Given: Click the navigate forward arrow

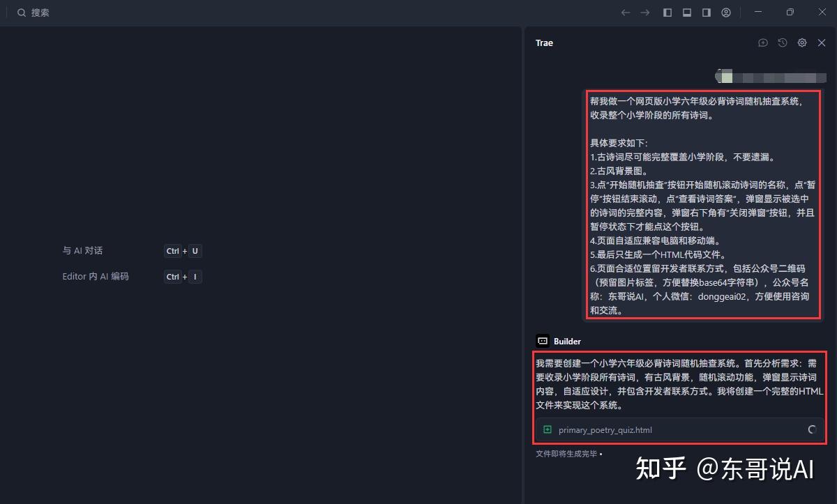Looking at the screenshot, I should point(645,12).
